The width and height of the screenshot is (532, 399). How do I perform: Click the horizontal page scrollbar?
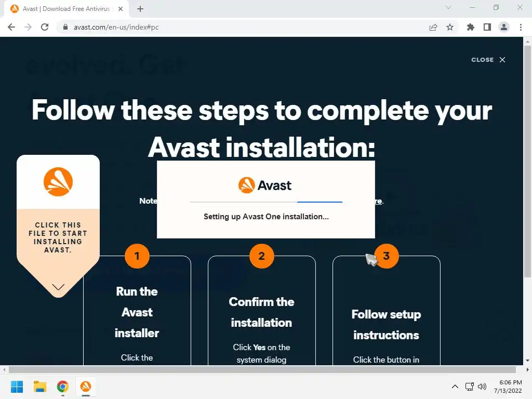click(x=262, y=369)
